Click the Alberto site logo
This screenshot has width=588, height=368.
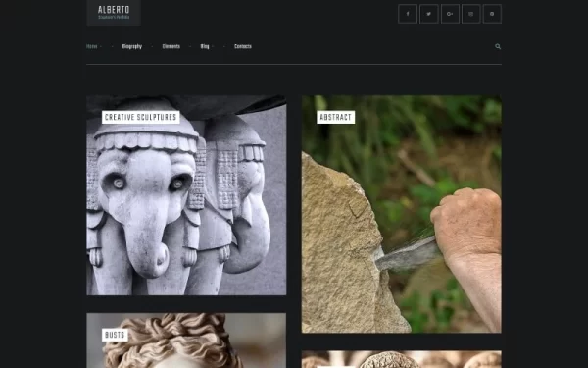coord(114,13)
